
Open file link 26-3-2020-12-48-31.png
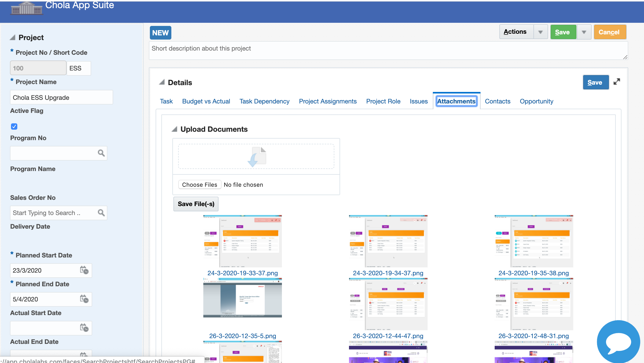click(x=533, y=336)
